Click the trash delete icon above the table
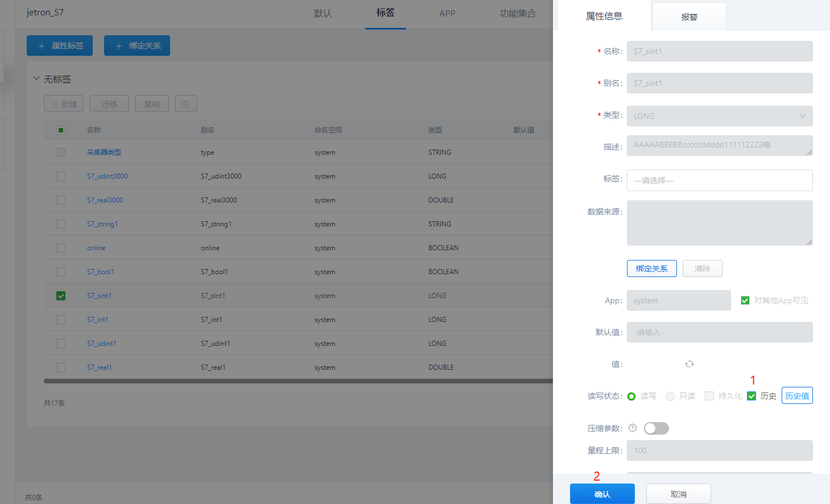This screenshot has height=504, width=830. tap(186, 103)
